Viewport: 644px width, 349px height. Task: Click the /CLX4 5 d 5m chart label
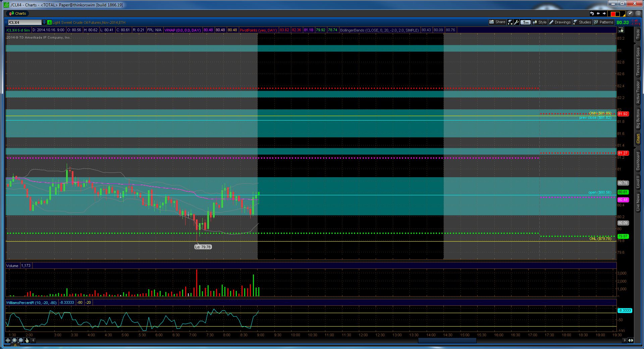pyautogui.click(x=18, y=30)
